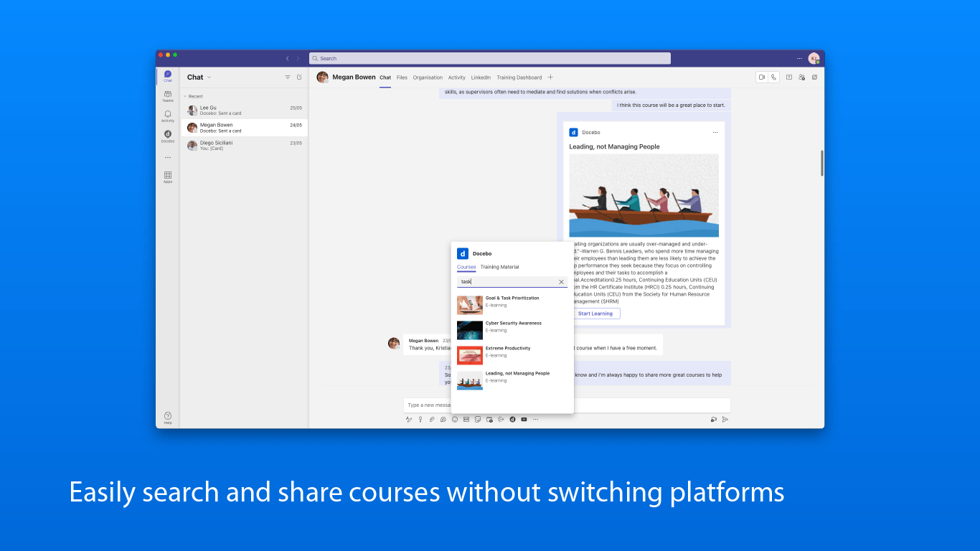Go forward in navigation history
The height and width of the screenshot is (551, 980).
298,58
